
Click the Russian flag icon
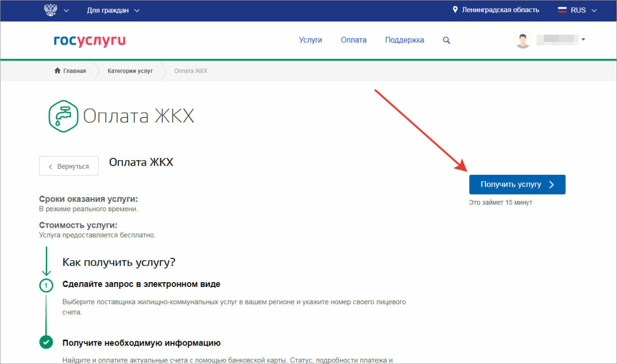pos(562,10)
